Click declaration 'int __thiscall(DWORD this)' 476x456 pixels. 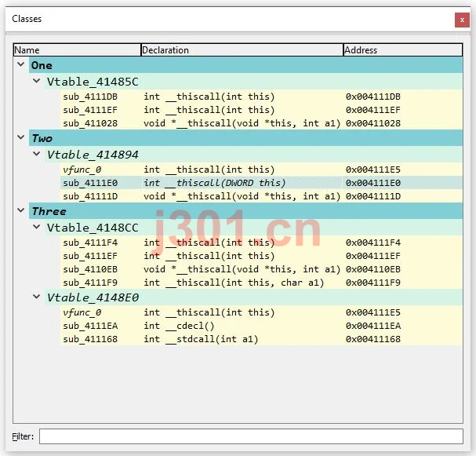click(215, 183)
